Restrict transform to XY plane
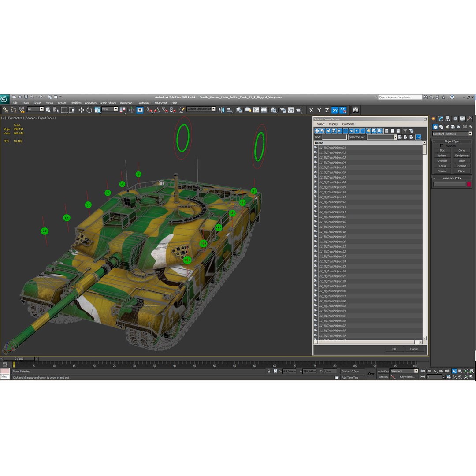The width and height of the screenshot is (476, 476). [x=335, y=110]
